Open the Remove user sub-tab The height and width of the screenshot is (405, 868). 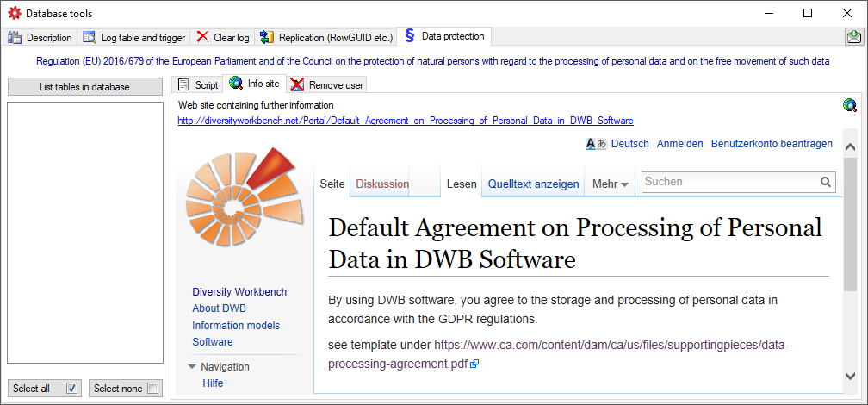tap(326, 85)
